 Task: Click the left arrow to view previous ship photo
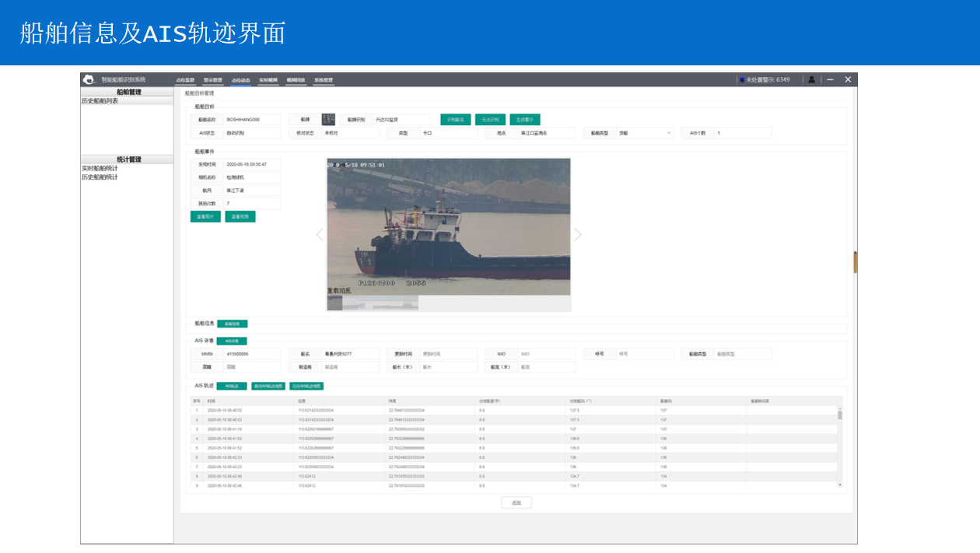pyautogui.click(x=319, y=234)
